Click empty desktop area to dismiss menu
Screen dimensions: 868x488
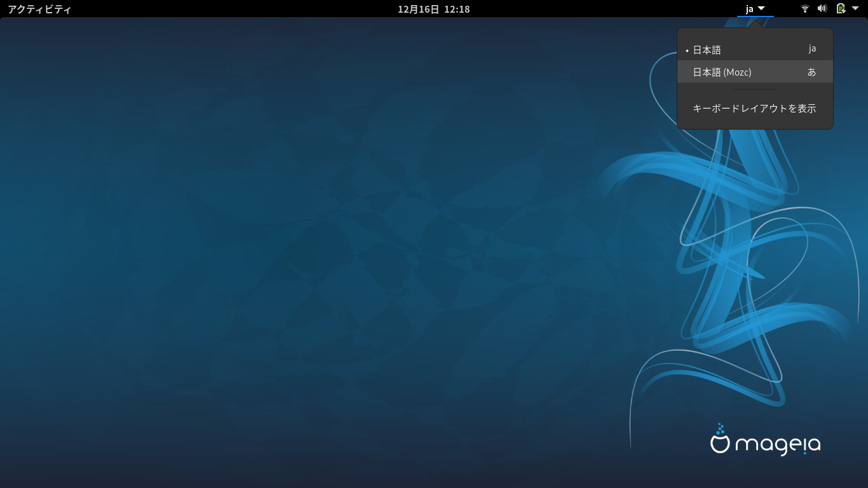pos(318,254)
